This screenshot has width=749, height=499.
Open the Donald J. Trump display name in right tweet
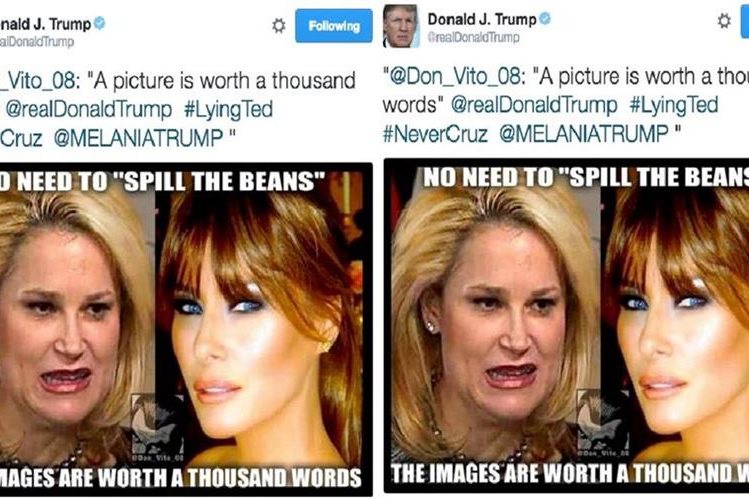[x=482, y=19]
